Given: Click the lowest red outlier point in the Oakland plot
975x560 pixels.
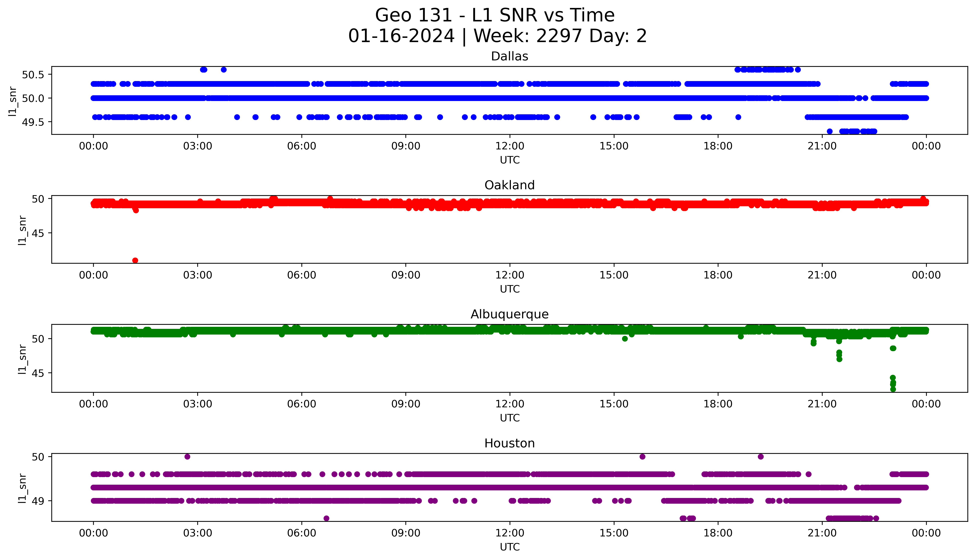Looking at the screenshot, I should pyautogui.click(x=135, y=260).
